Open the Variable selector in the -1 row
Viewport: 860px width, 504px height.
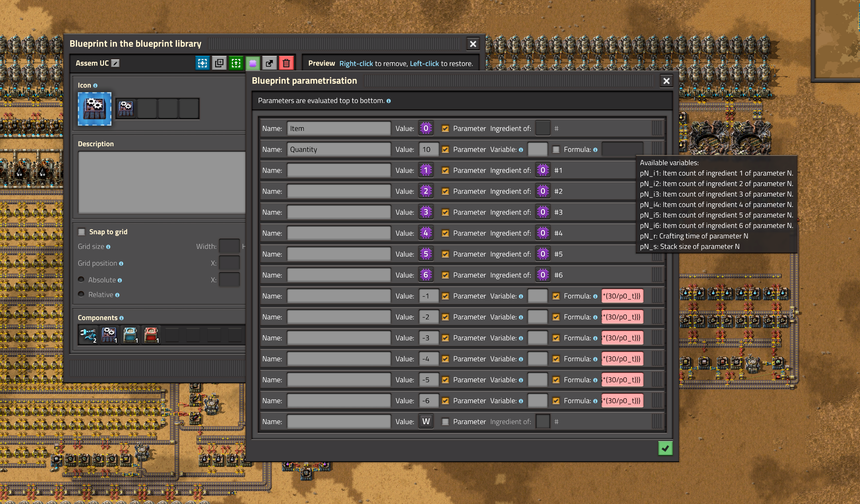pyautogui.click(x=537, y=296)
